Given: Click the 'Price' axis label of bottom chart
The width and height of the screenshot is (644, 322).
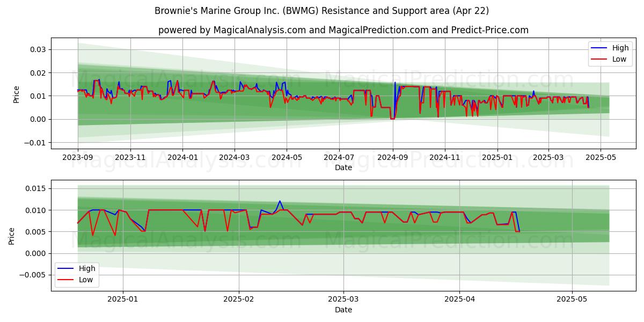Looking at the screenshot, I should 11,236.
